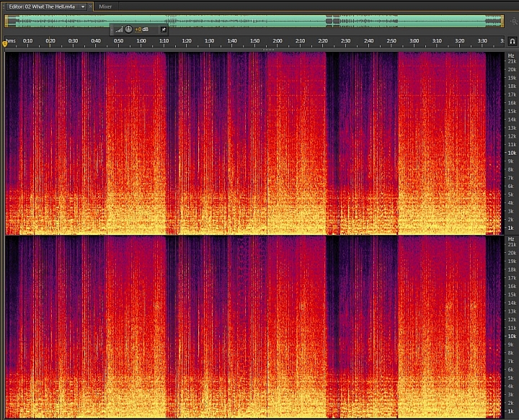Click 1:50 on the time ruler

(255, 40)
